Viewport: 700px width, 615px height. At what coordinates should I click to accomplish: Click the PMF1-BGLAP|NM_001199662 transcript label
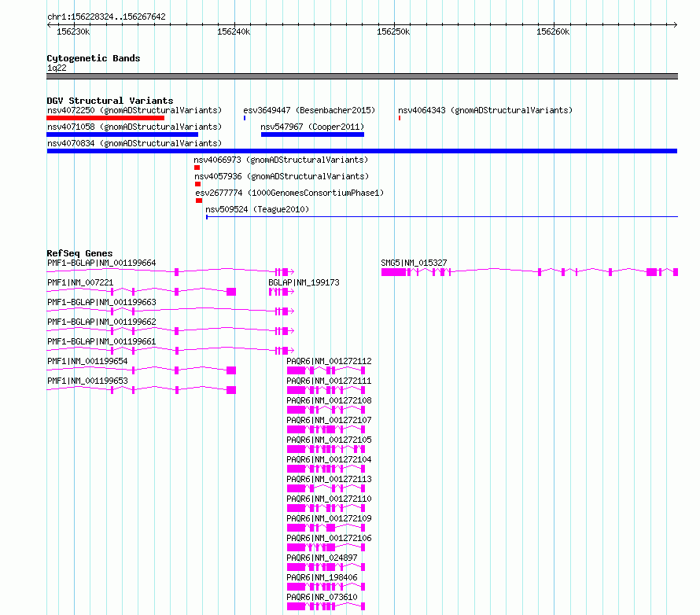[x=101, y=322]
